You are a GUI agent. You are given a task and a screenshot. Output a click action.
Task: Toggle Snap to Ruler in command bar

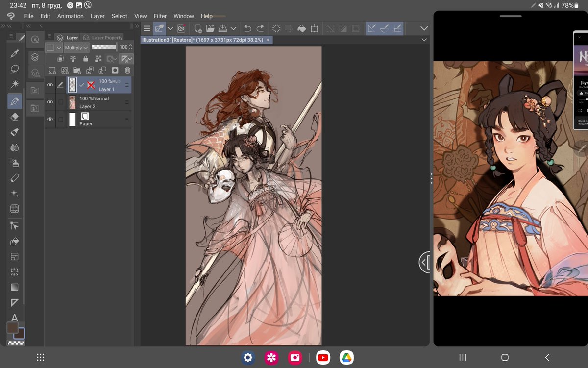[372, 28]
